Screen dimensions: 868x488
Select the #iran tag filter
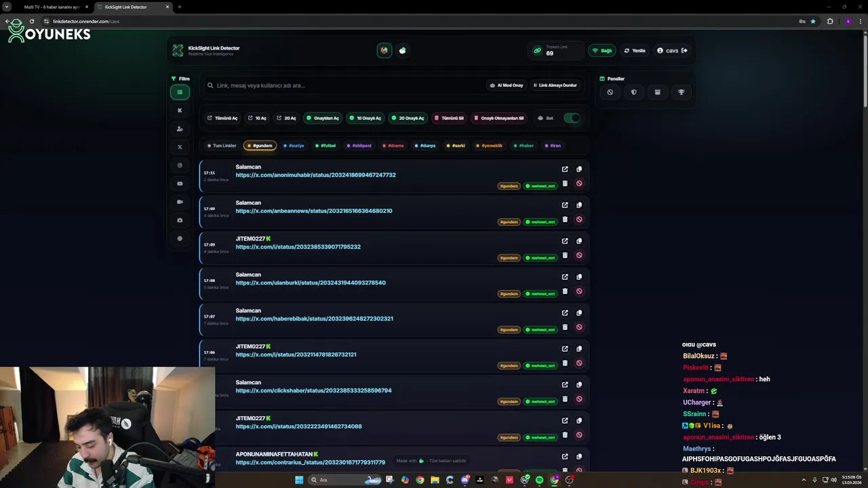[x=553, y=146]
